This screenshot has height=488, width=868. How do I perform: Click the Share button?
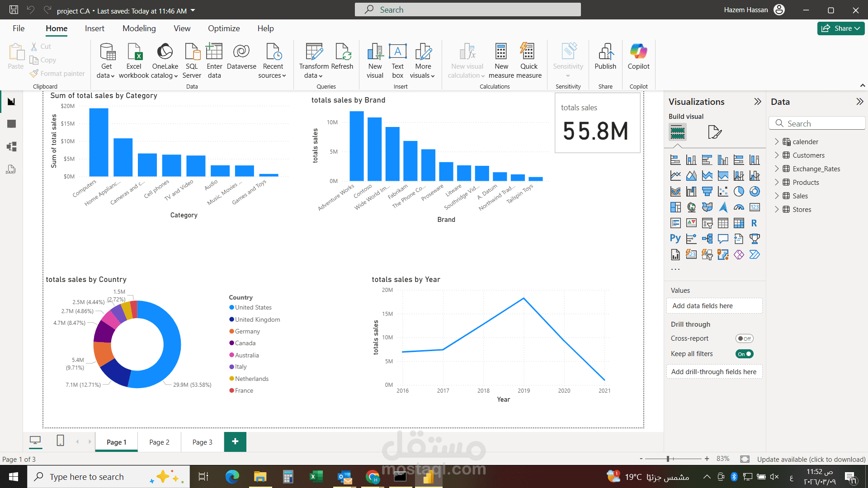tap(841, 28)
